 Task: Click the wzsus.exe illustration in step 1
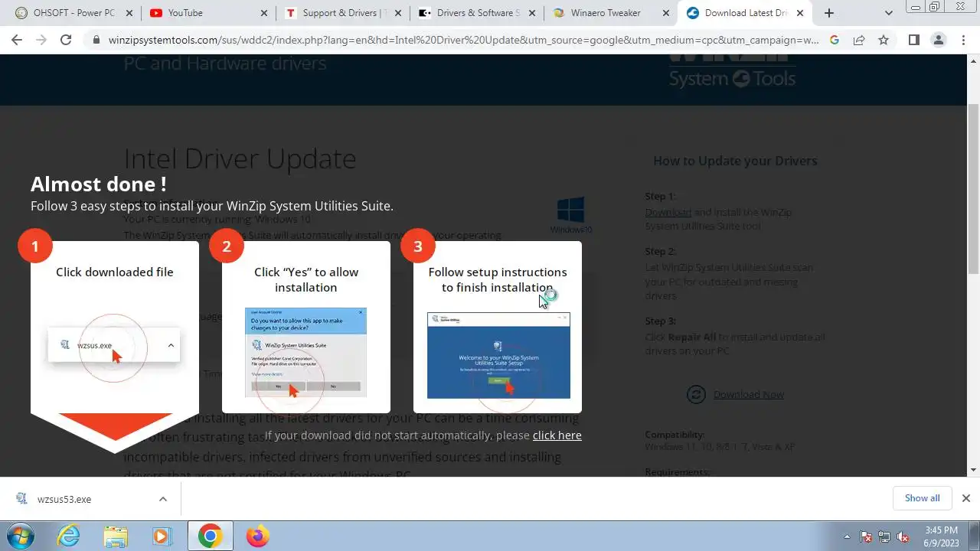(113, 345)
